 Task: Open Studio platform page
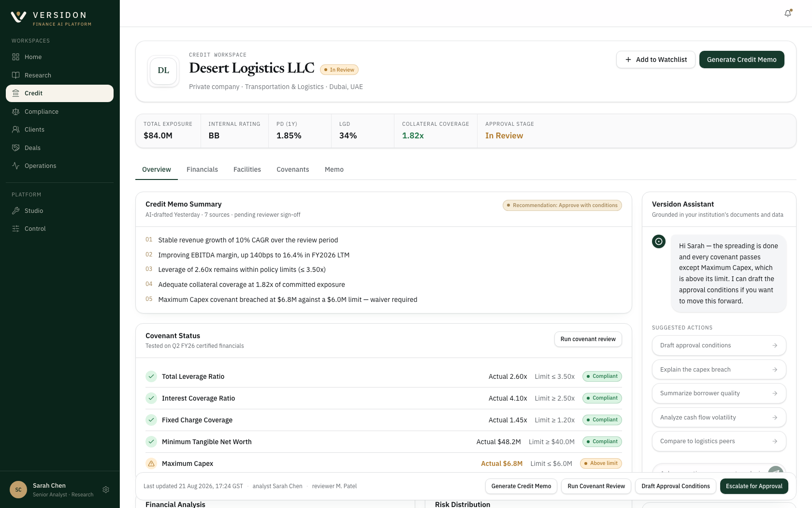click(59, 211)
